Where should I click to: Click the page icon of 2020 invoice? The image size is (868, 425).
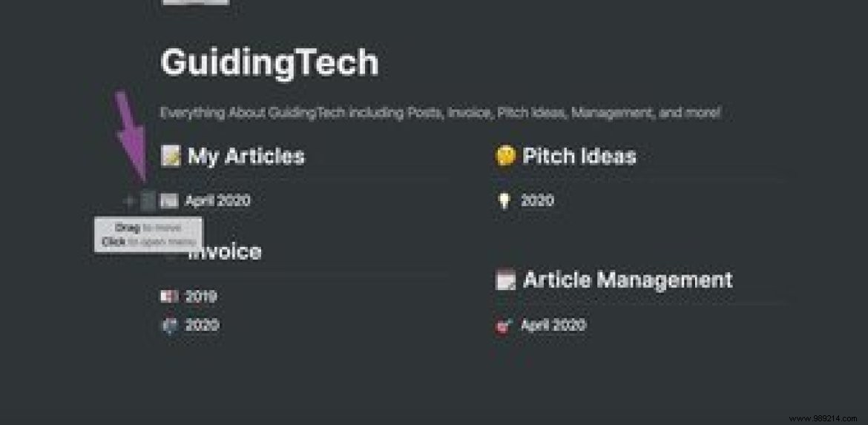click(169, 326)
